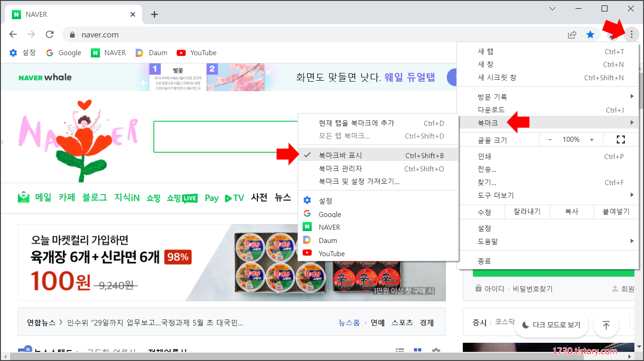Open tab search chevron in title bar
The image size is (644, 361).
click(x=552, y=9)
